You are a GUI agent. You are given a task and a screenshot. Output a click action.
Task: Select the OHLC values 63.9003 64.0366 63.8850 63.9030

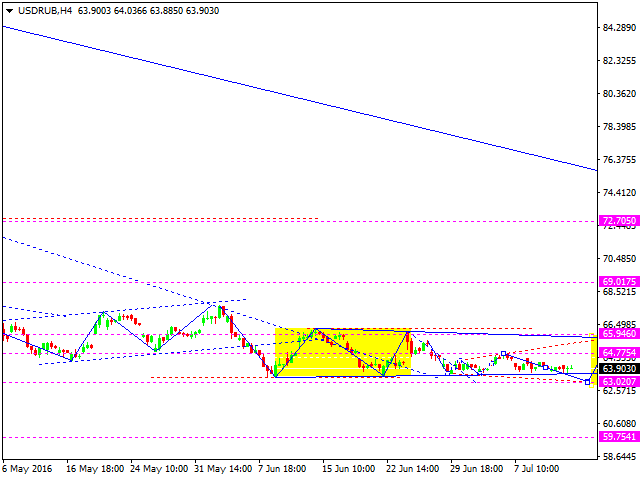click(148, 11)
